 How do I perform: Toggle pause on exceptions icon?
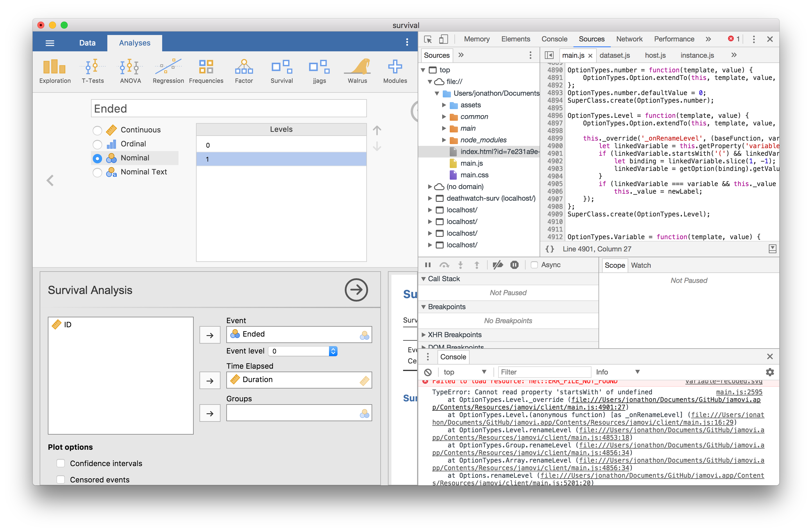coord(514,265)
